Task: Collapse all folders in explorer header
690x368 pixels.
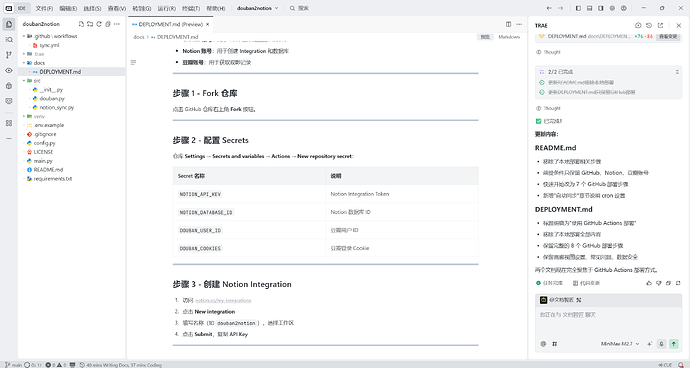Action: pos(108,24)
